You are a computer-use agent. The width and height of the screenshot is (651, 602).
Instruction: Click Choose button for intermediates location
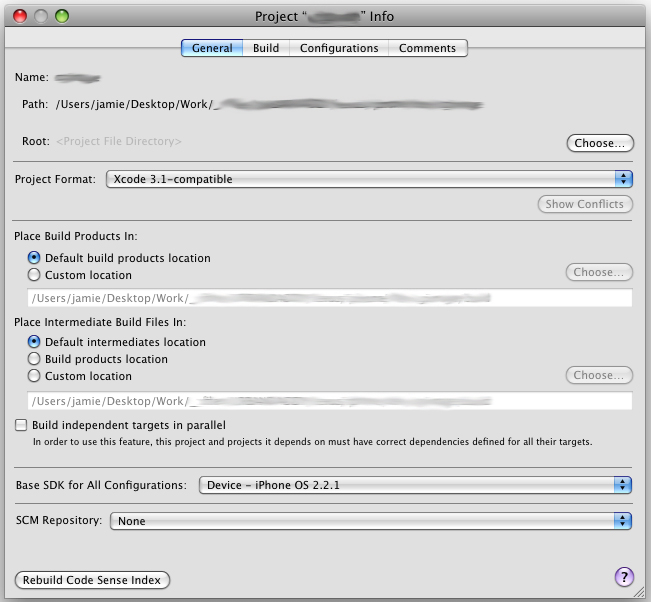[x=599, y=375]
